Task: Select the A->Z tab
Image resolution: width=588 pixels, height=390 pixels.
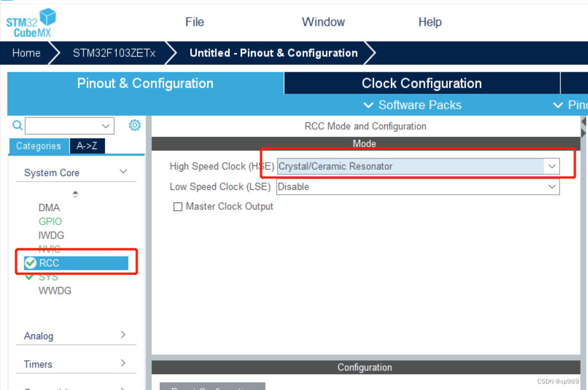Action: point(87,146)
